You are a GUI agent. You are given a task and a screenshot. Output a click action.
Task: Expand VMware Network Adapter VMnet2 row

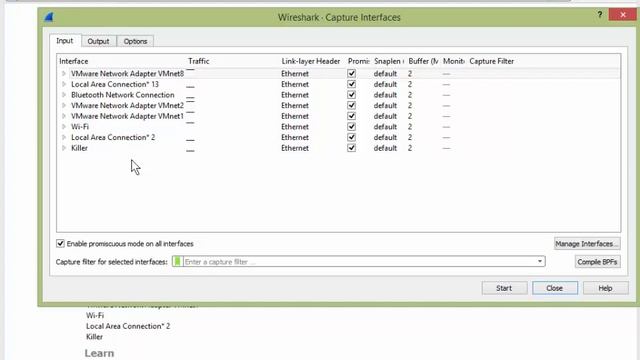coord(64,106)
